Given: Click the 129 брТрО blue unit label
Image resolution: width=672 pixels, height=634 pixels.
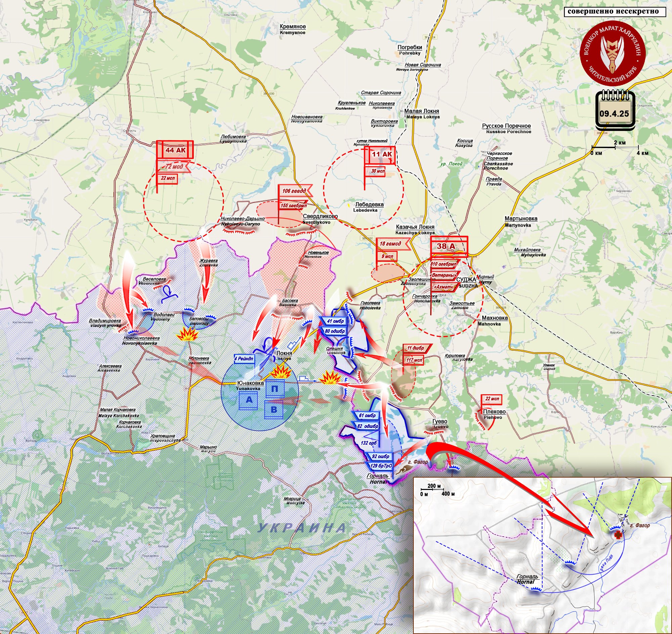Looking at the screenshot, I should pyautogui.click(x=381, y=466).
